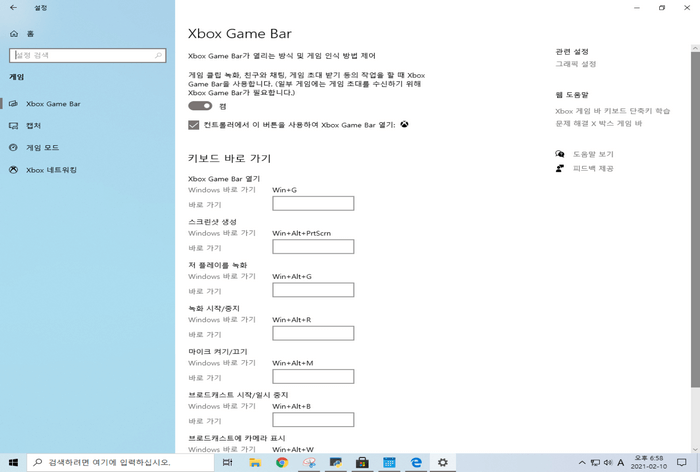
Task: Open the Windows Start menu
Action: [13, 463]
